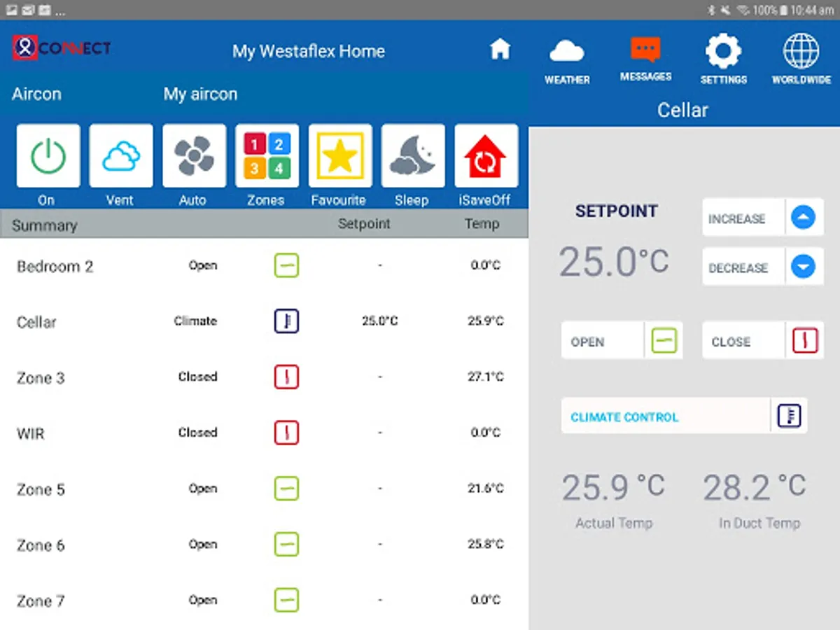Click the Climate status for Cellar
This screenshot has width=840, height=630.
[195, 321]
